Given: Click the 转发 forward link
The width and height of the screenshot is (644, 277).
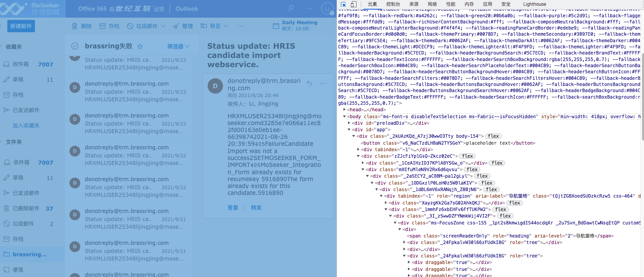Looking at the screenshot, I should tap(256, 208).
